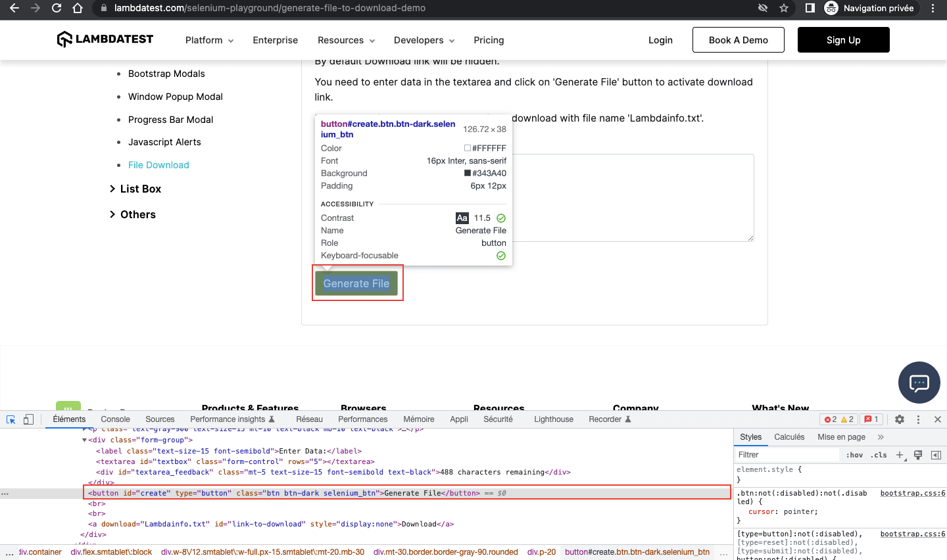Toggle the :hov element state panel

pos(854,455)
